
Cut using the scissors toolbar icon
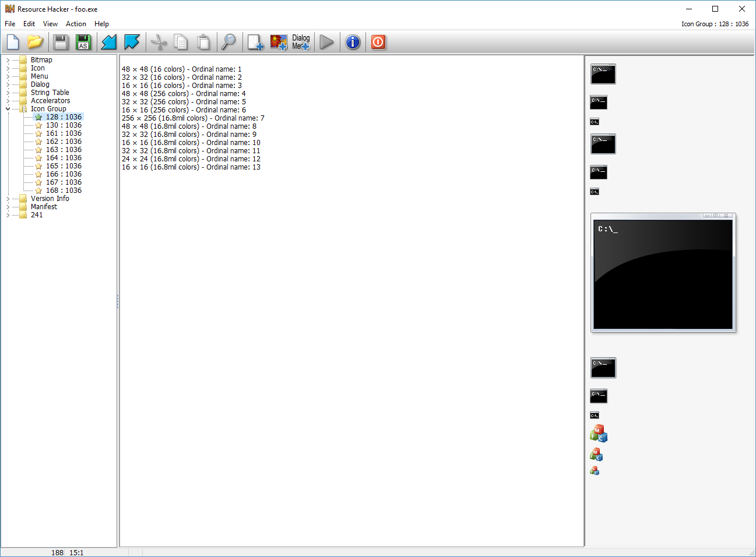(159, 42)
